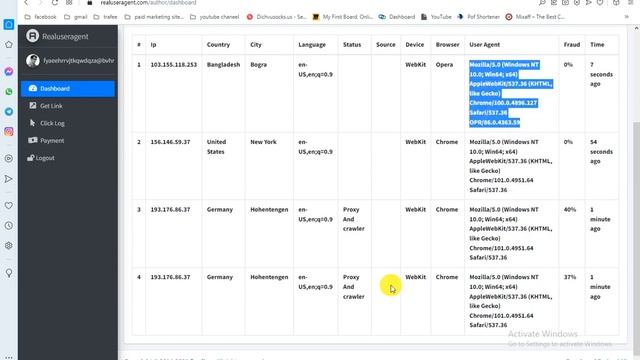This screenshot has width=640, height=360.
Task: Open the Mixaff bookmark
Action: [x=535, y=17]
